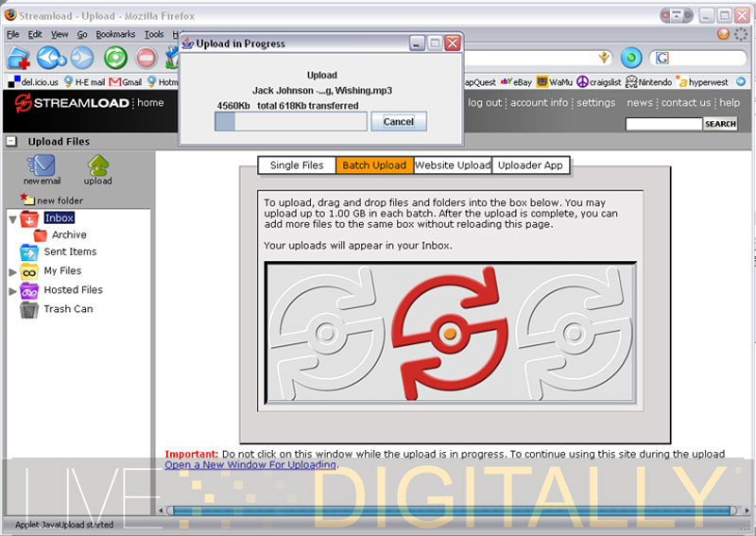Open the Sent Items folder

70,252
